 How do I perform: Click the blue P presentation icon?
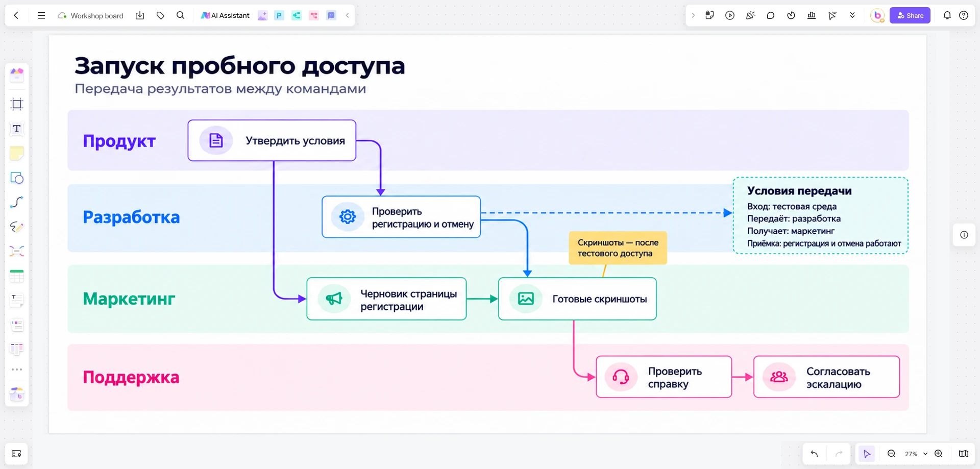(x=279, y=15)
